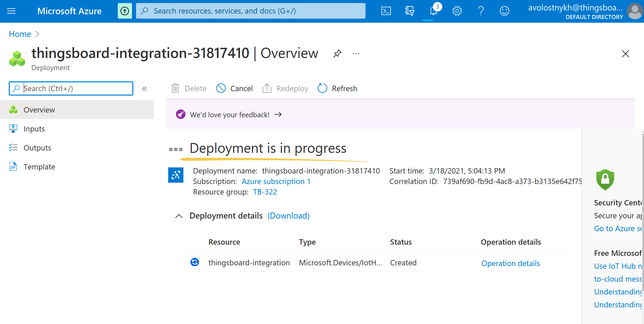Go to Home breadcrumb link

20,34
